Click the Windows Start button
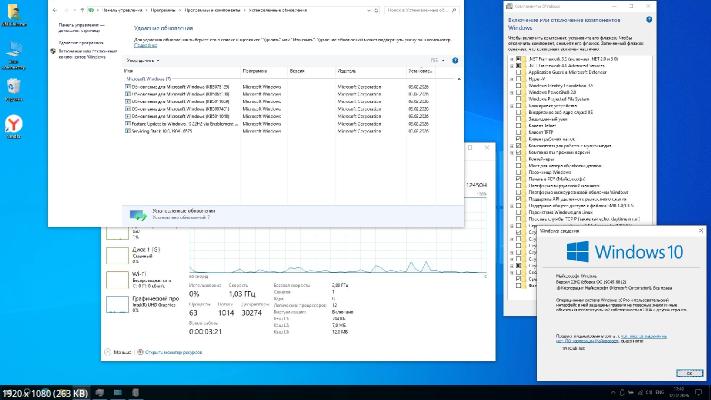The width and height of the screenshot is (711, 400). point(8,392)
